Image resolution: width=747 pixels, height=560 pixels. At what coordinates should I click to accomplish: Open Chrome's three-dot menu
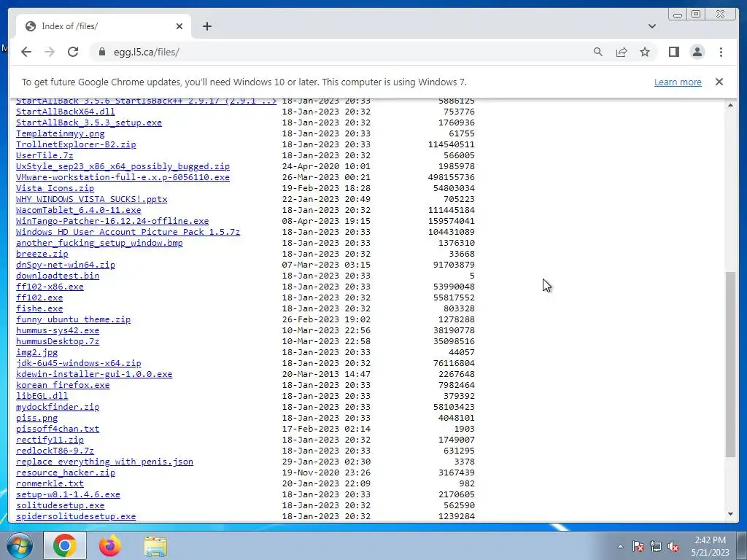721,52
